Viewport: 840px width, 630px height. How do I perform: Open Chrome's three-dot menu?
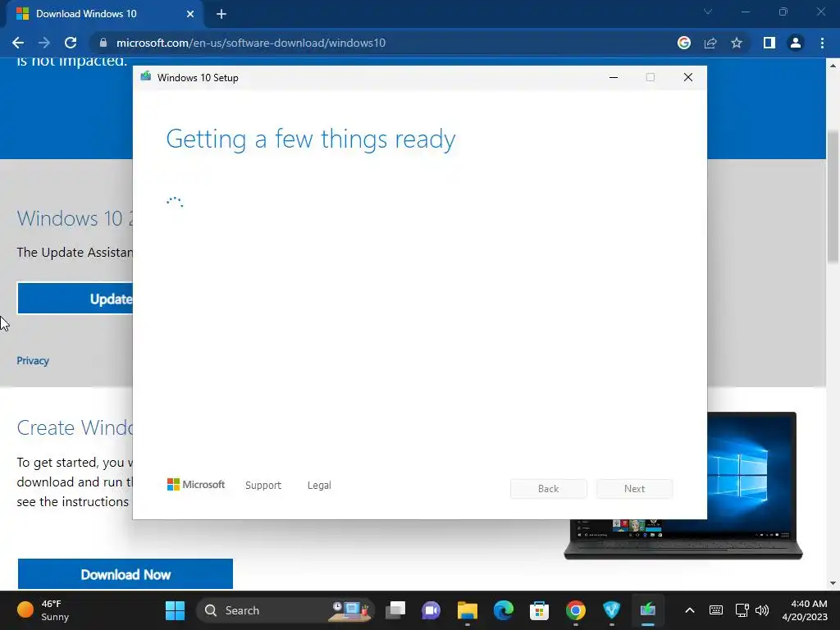pyautogui.click(x=822, y=43)
